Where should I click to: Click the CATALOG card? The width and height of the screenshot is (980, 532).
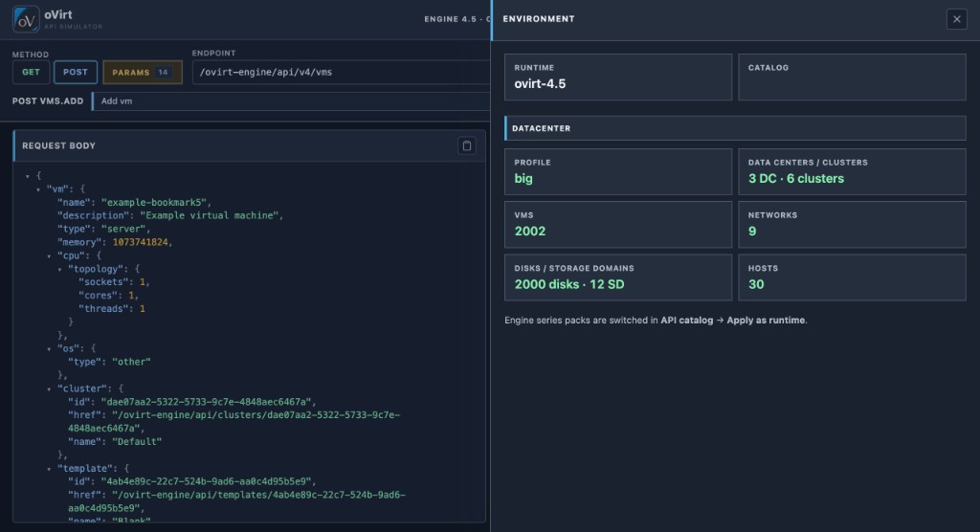[852, 77]
